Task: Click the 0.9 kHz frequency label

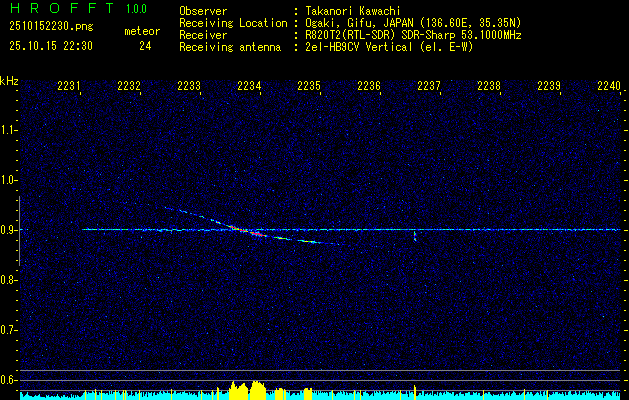Action: point(8,230)
